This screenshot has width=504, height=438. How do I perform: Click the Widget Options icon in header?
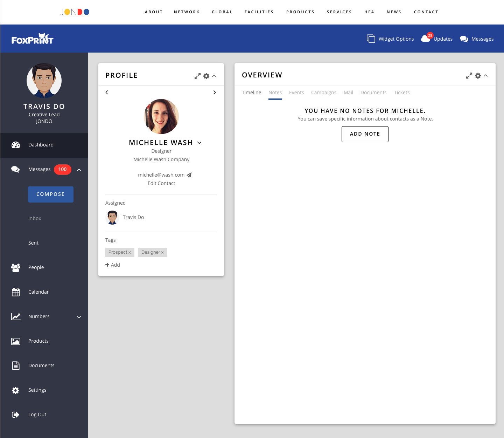point(371,39)
